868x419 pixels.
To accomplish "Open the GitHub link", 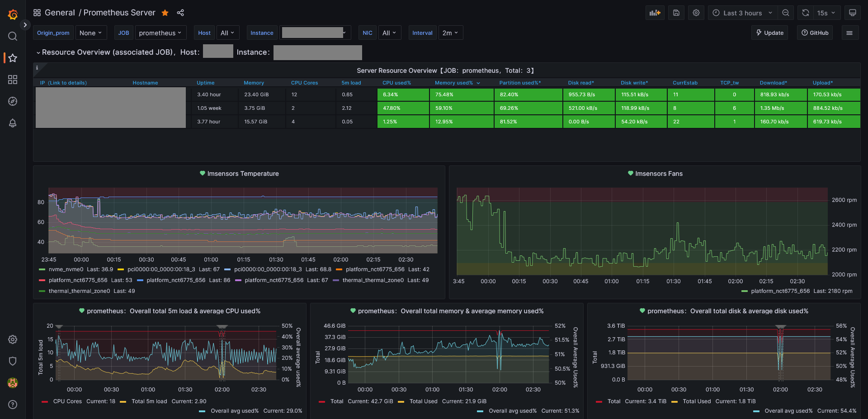I will (x=815, y=33).
